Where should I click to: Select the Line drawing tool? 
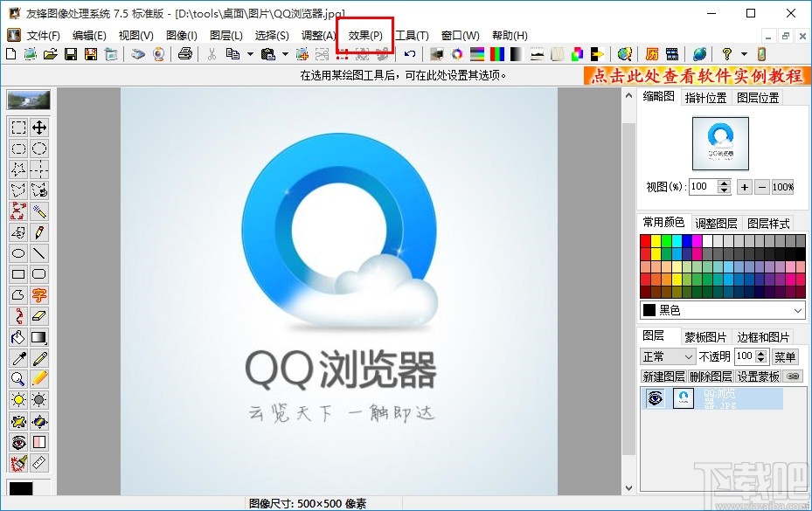(39, 252)
